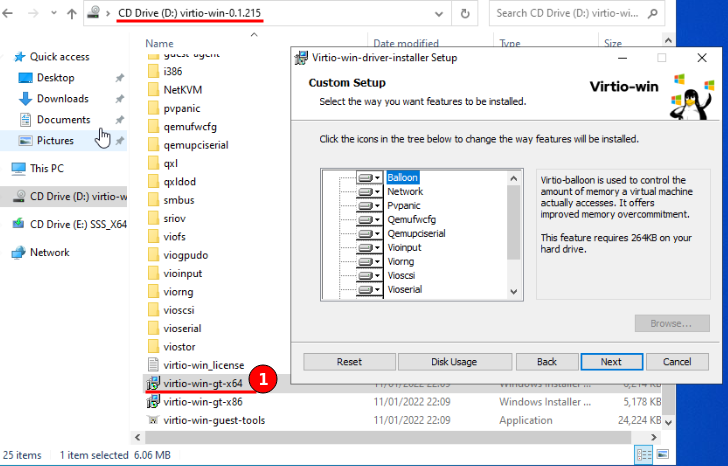This screenshot has width=728, height=466.
Task: Sort files by the Name column header
Action: [159, 43]
